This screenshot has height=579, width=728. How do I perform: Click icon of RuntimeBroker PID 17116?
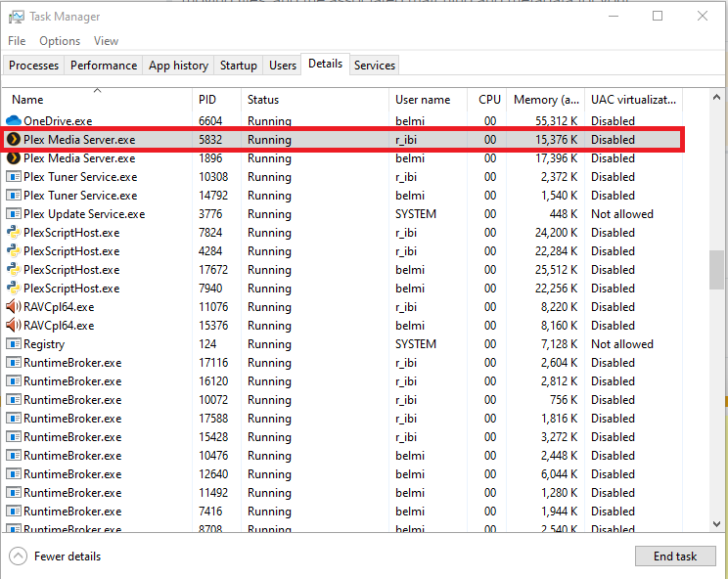(x=14, y=362)
